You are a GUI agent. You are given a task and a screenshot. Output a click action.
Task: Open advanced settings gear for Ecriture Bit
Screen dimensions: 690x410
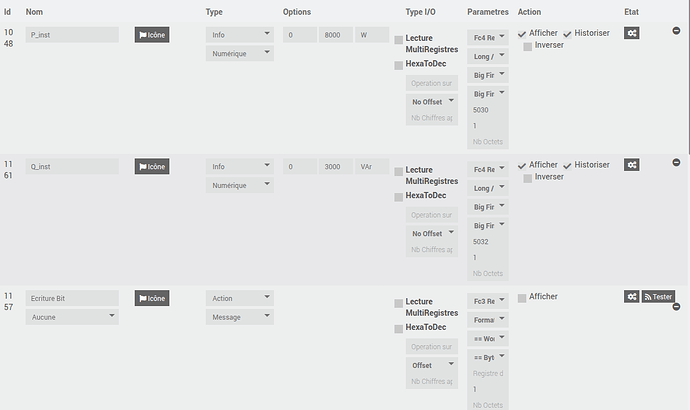click(x=631, y=297)
